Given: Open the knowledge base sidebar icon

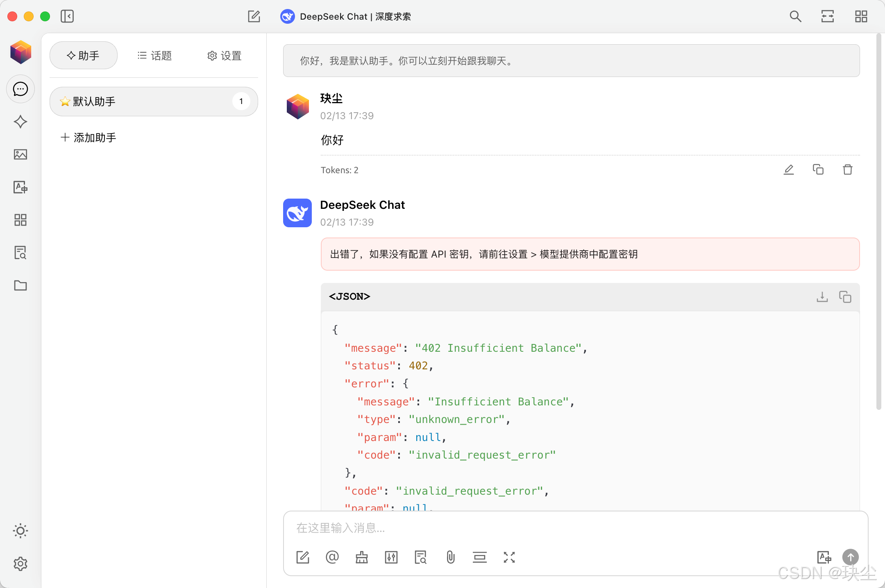Looking at the screenshot, I should [20, 253].
